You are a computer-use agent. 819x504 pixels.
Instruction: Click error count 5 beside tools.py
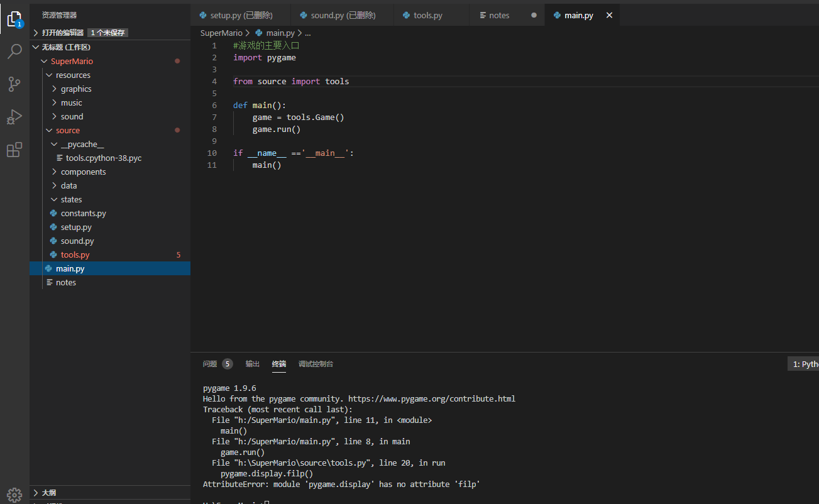click(x=179, y=255)
